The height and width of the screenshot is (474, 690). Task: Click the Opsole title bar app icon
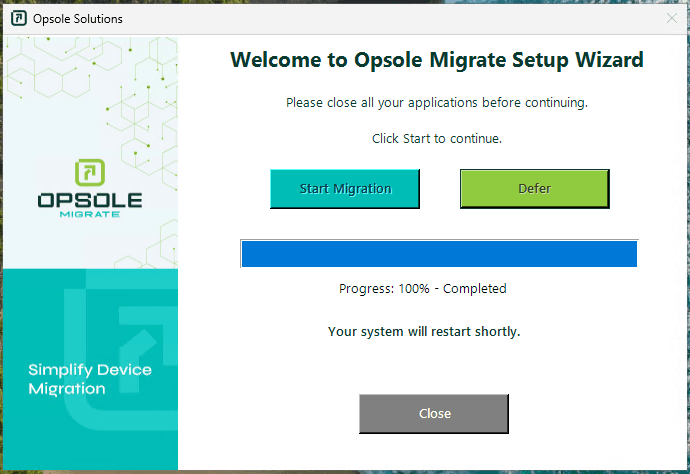19,18
